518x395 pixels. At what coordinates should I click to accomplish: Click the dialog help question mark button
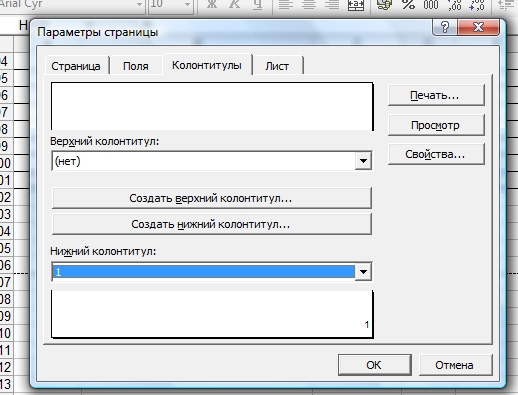coord(445,27)
